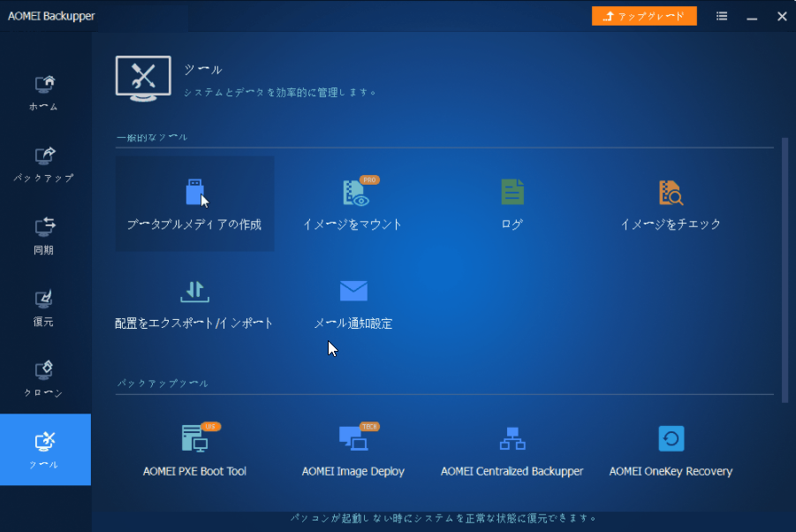Click the status hint text at the bottom

(x=443, y=518)
